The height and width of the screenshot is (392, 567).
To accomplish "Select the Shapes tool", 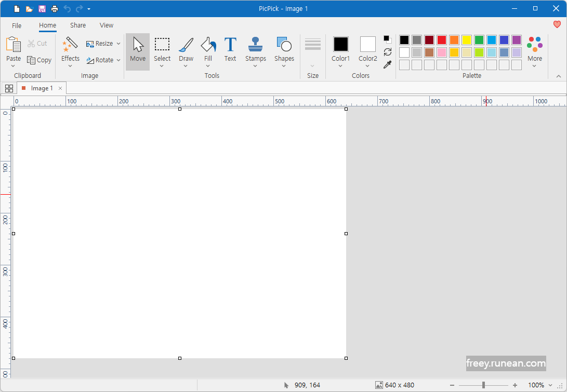I will click(284, 48).
